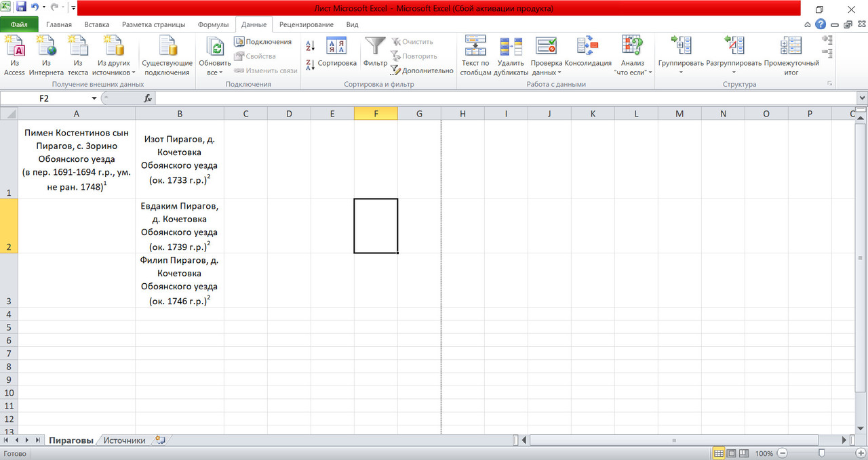Toggle the Фильтр funnel

tap(375, 52)
